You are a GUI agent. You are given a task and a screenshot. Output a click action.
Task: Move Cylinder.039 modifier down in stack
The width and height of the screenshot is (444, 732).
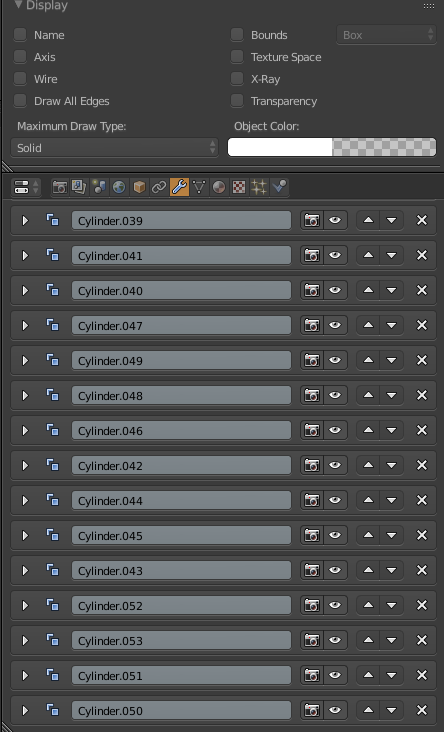pos(392,220)
